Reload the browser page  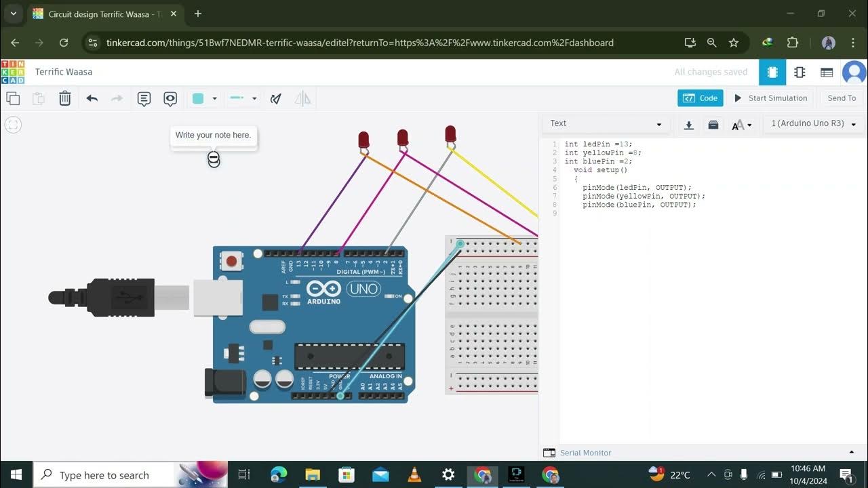[x=64, y=43]
